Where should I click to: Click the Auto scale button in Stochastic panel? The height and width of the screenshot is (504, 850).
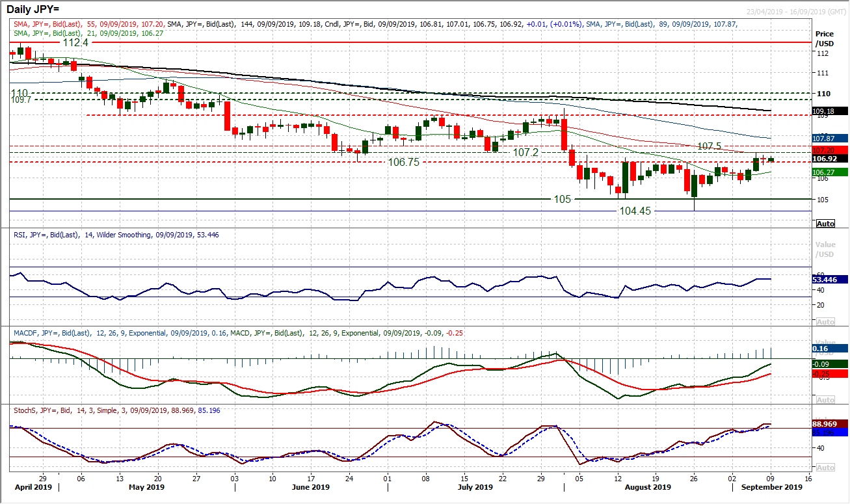pos(825,468)
